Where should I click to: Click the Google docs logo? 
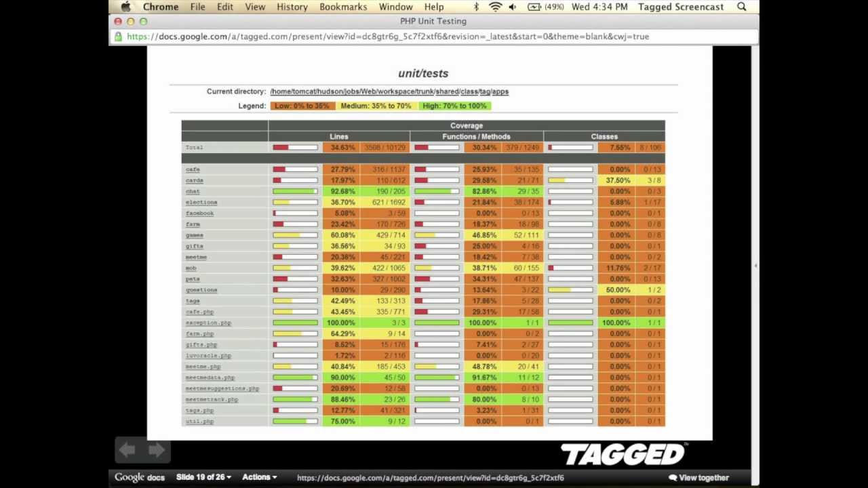click(140, 478)
